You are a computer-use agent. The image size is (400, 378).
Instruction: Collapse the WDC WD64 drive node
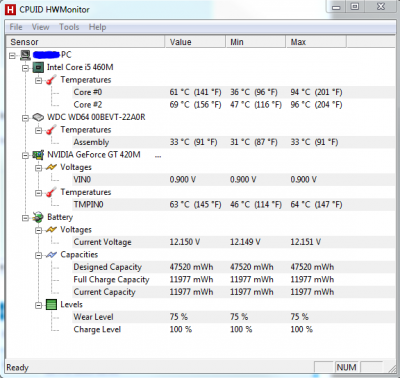[x=25, y=118]
